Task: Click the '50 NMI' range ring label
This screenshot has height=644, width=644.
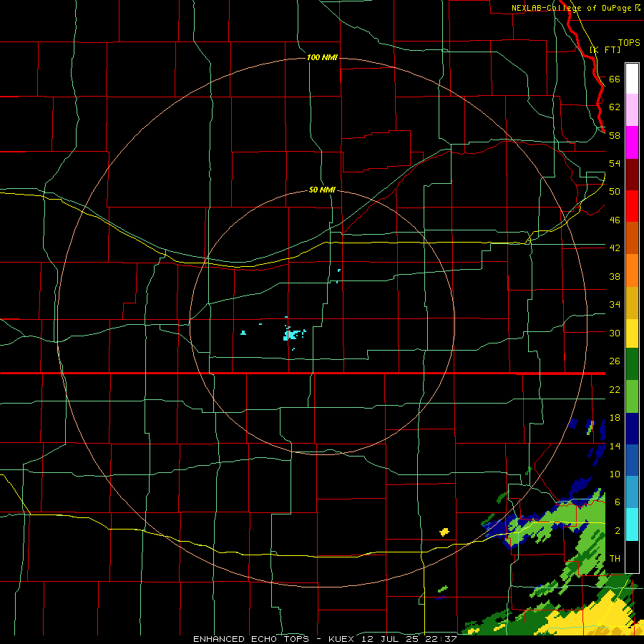Action: (322, 190)
